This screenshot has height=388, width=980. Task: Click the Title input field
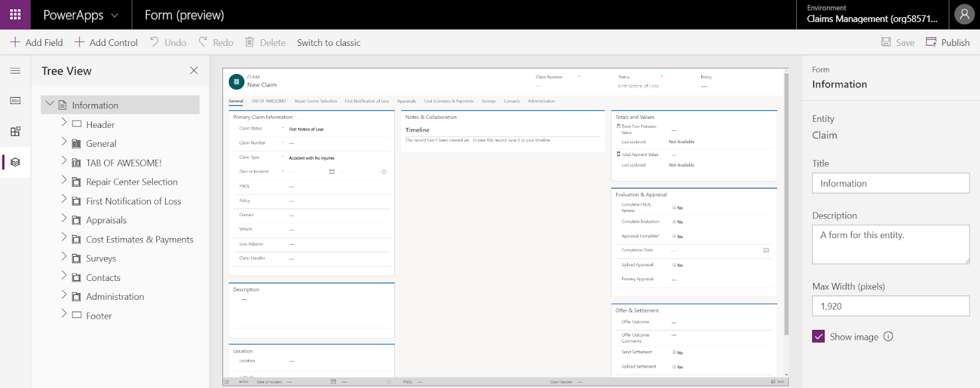point(891,183)
